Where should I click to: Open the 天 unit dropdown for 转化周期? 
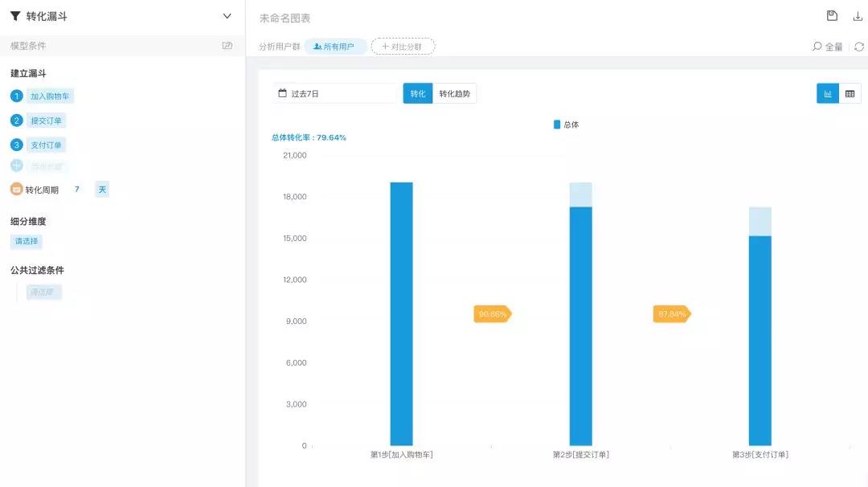click(102, 190)
